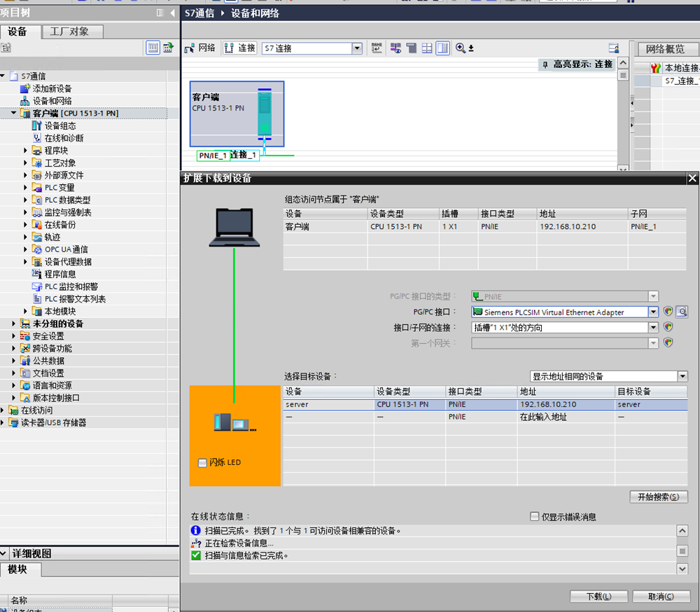Click the zoom magnifier in network toolbar
The width and height of the screenshot is (700, 612).
pos(461,48)
